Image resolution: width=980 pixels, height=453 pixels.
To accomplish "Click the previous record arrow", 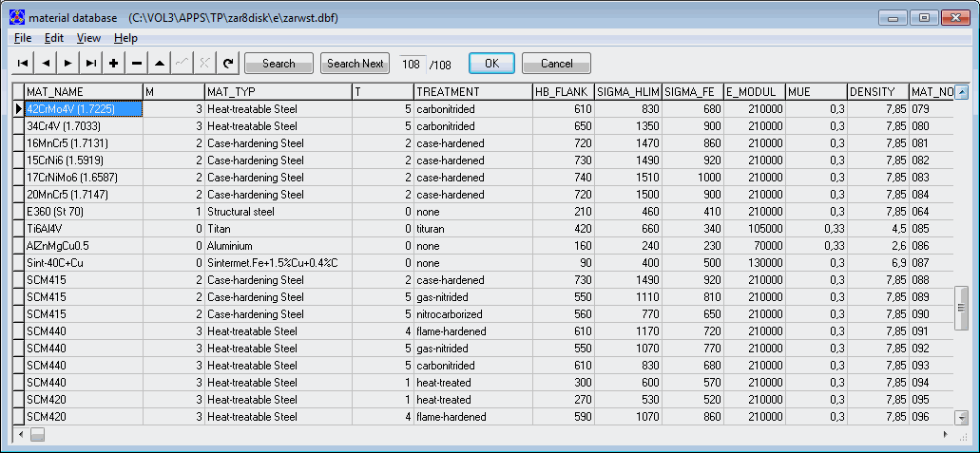I will click(x=44, y=64).
